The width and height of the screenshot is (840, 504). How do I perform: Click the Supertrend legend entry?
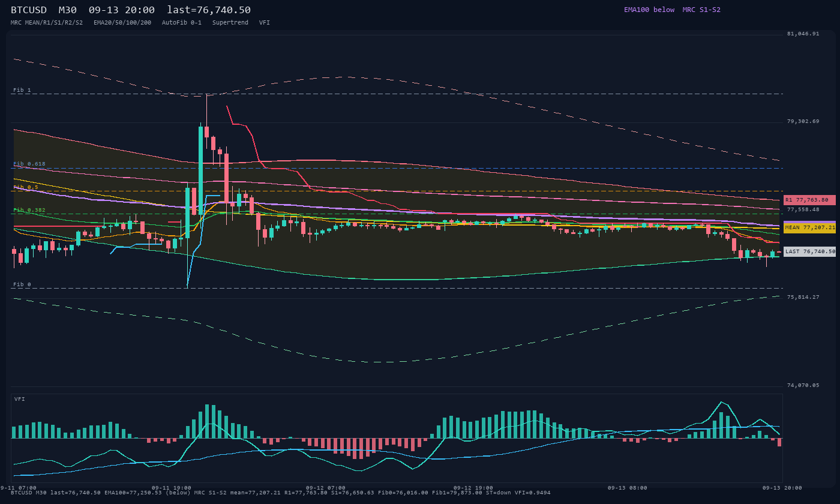tap(230, 22)
